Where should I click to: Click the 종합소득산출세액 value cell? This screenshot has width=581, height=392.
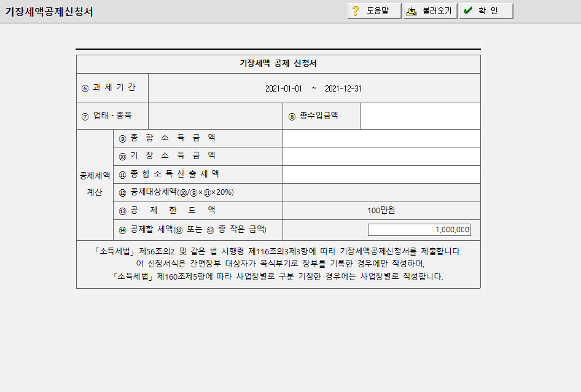point(381,174)
